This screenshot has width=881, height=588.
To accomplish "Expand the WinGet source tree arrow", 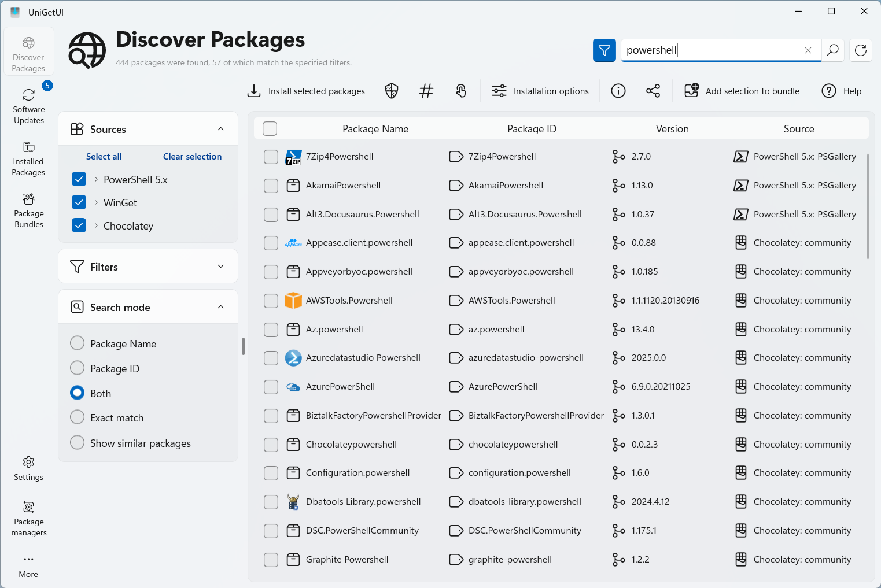I will point(96,202).
